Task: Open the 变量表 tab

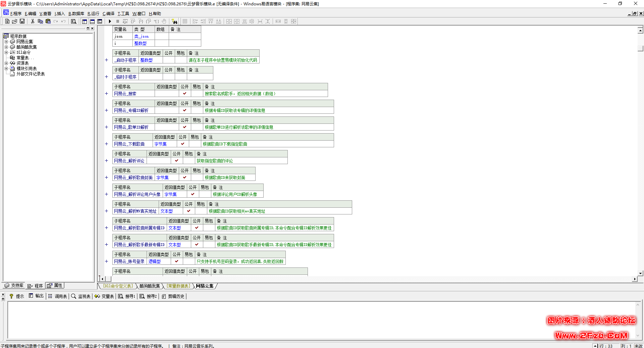Action: tap(104, 296)
